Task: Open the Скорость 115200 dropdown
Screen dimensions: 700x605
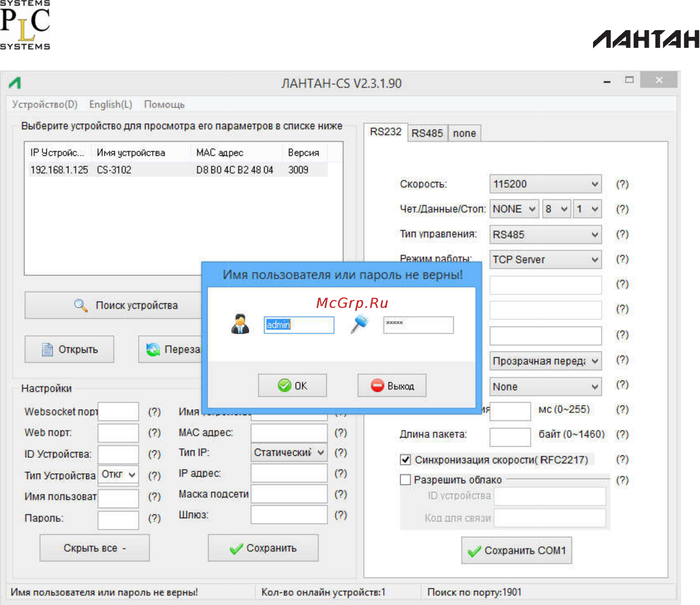Action: 545,184
